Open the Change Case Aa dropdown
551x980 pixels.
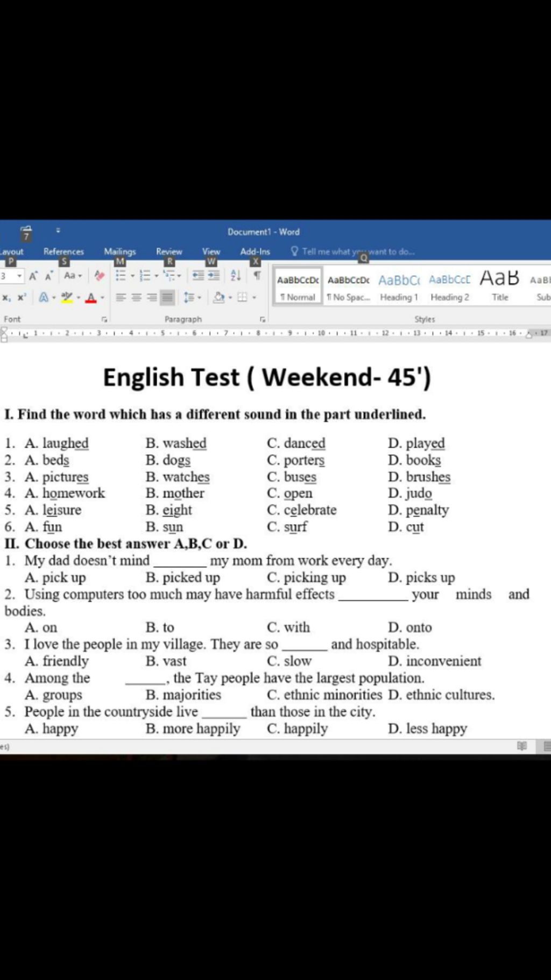[73, 276]
